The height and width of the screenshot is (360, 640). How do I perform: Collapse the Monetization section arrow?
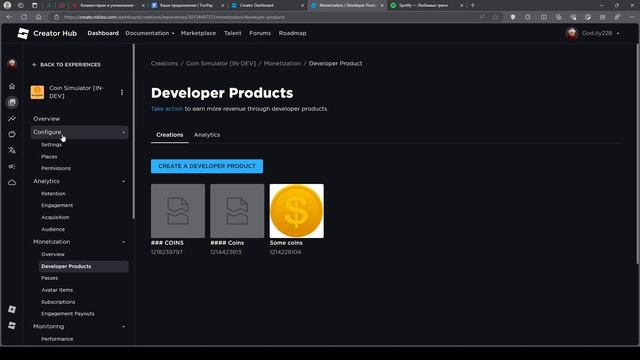pyautogui.click(x=124, y=242)
